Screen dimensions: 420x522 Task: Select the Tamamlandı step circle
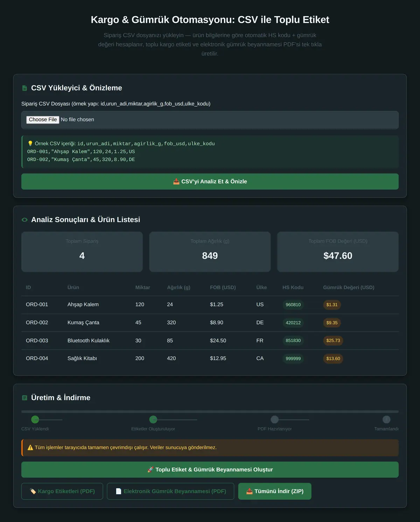click(386, 419)
